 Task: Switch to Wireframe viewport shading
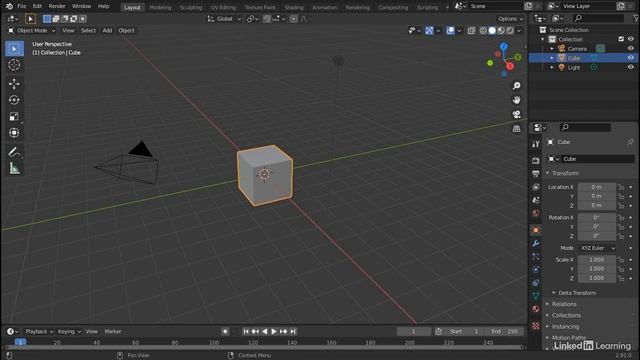(483, 31)
